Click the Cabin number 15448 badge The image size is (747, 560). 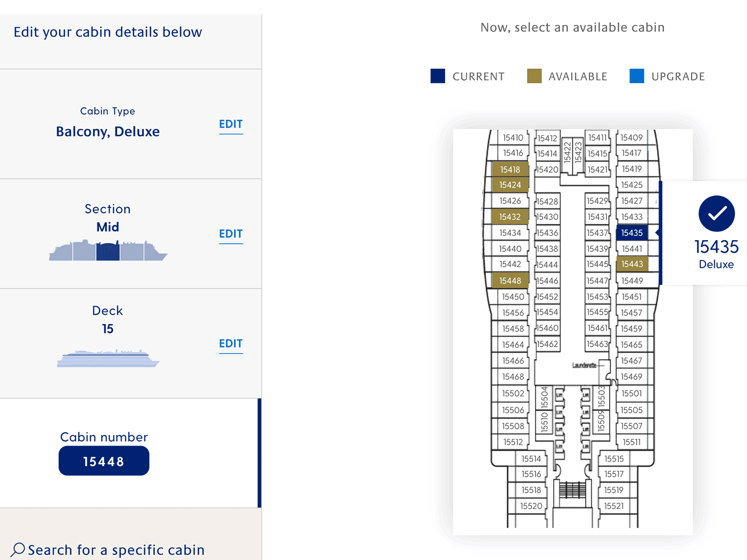(x=103, y=461)
